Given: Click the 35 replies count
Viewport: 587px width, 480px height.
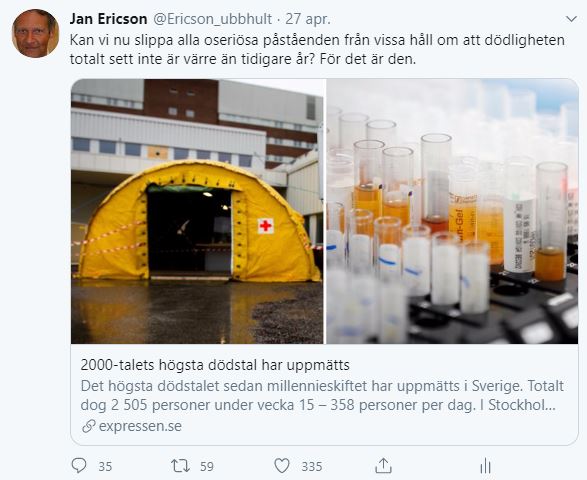Looking at the screenshot, I should [105, 467].
